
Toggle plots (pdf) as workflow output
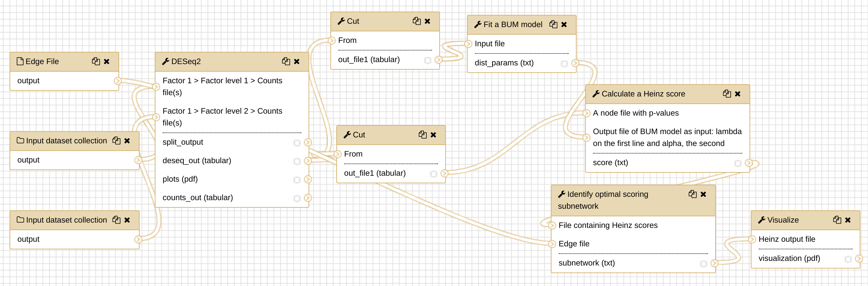[297, 180]
